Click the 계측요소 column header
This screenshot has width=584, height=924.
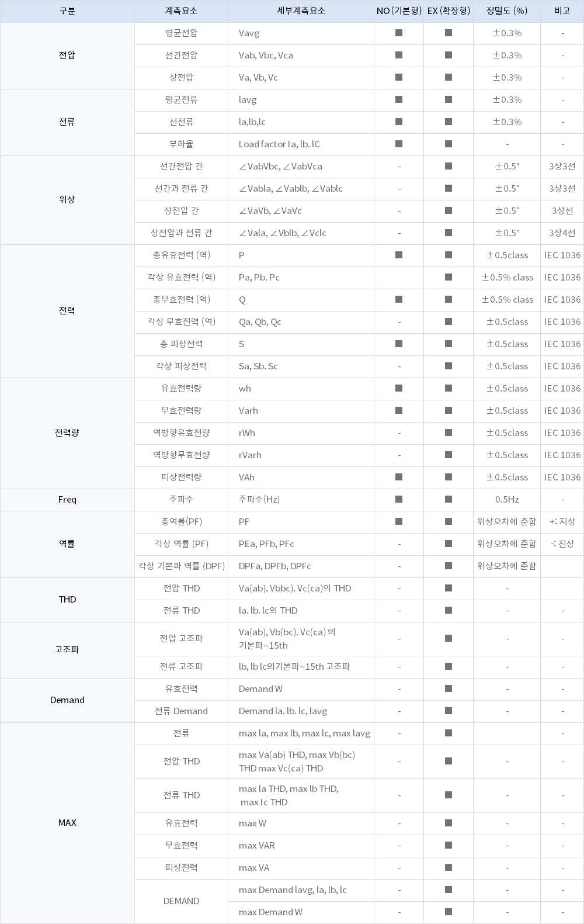(x=181, y=11)
